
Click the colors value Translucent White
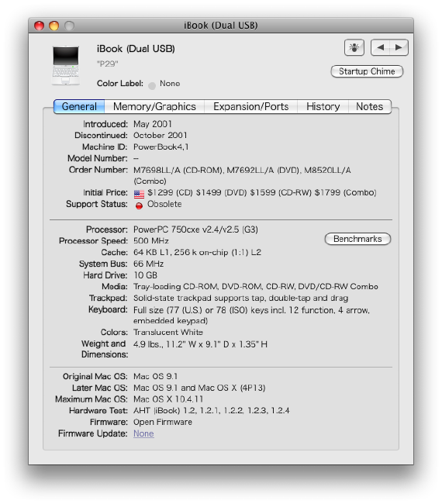tap(168, 332)
